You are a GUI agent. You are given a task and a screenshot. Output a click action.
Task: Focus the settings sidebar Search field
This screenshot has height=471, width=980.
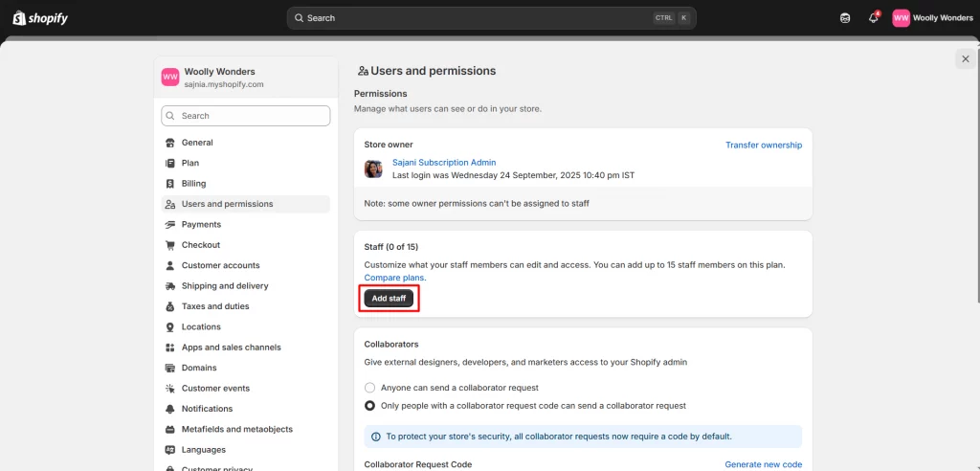pos(246,116)
